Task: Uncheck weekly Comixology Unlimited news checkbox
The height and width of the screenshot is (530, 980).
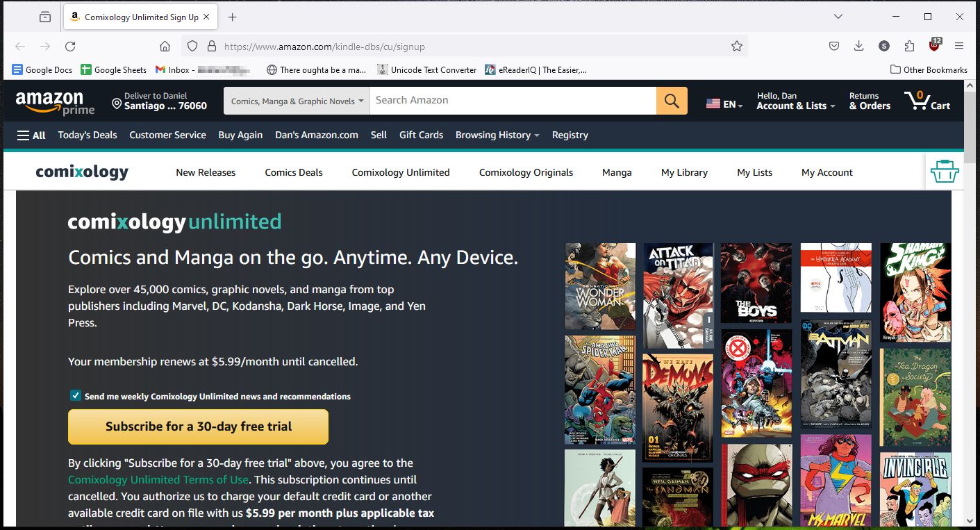Action: [76, 395]
